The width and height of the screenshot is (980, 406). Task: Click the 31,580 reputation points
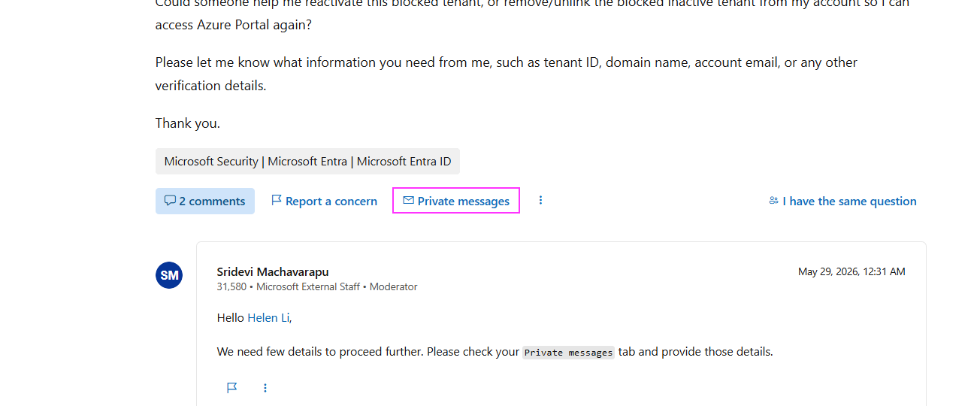[231, 286]
